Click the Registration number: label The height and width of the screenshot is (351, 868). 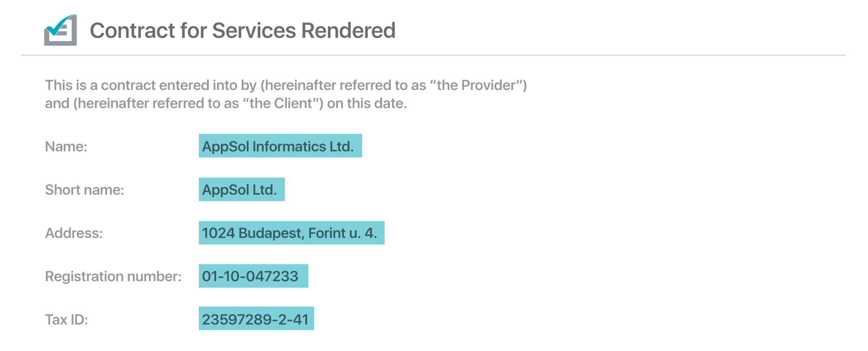coord(113,277)
